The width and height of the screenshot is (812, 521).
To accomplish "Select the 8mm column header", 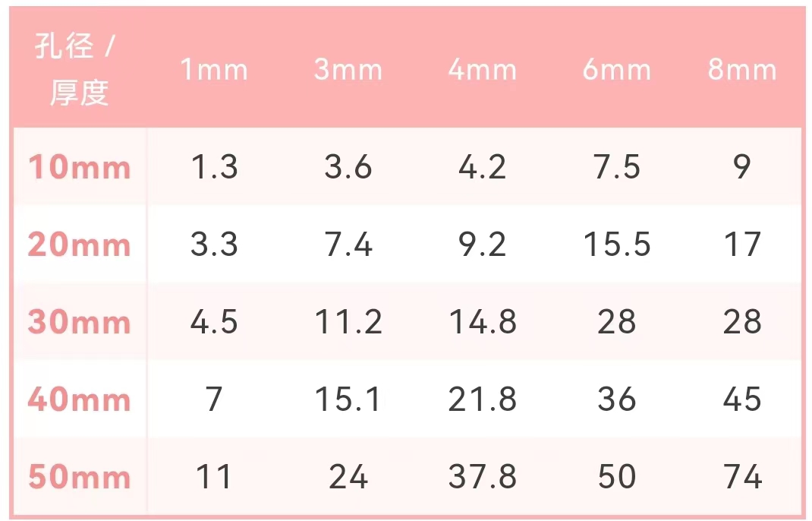I will coord(742,69).
